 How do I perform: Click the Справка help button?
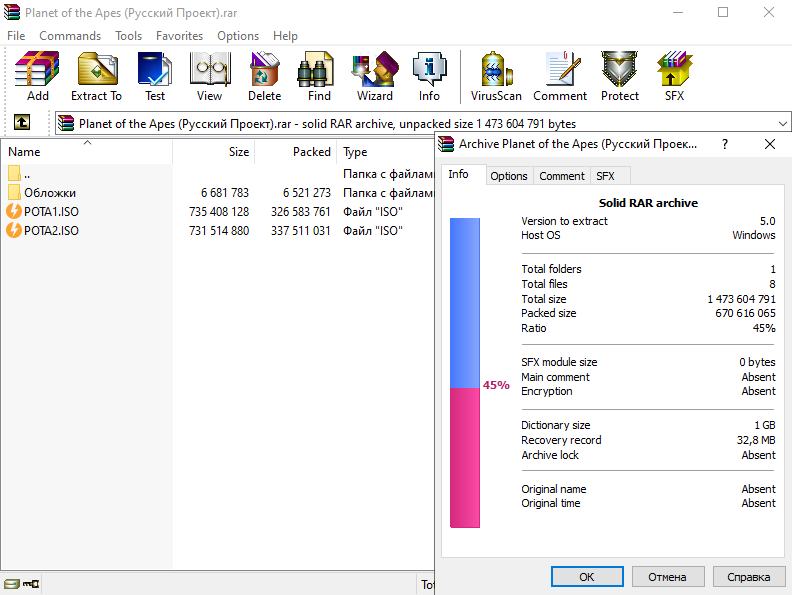(x=748, y=577)
